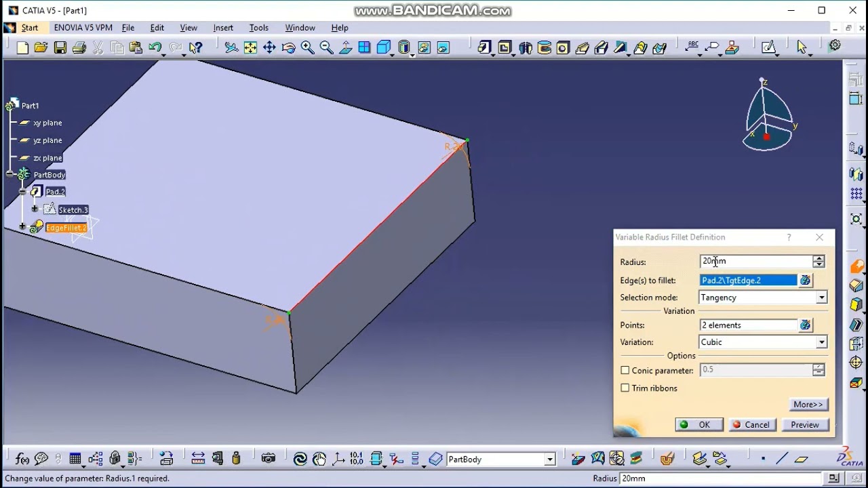This screenshot has height=488, width=868.
Task: Open the Edit menu
Action: (157, 28)
